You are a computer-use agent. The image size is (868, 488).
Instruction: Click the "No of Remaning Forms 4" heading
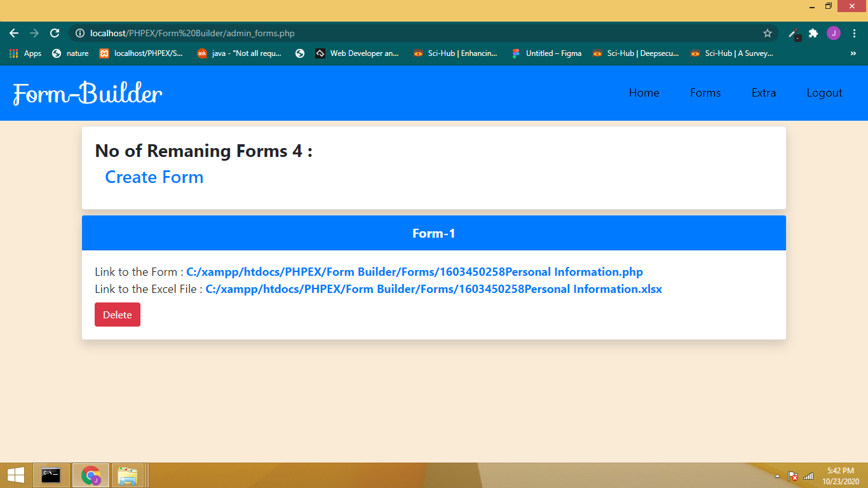click(203, 151)
